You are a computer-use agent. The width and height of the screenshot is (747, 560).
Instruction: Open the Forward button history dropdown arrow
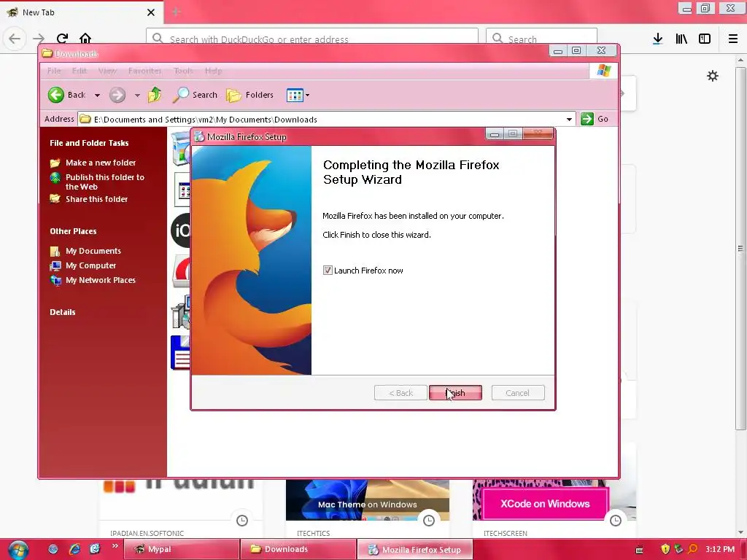(137, 96)
